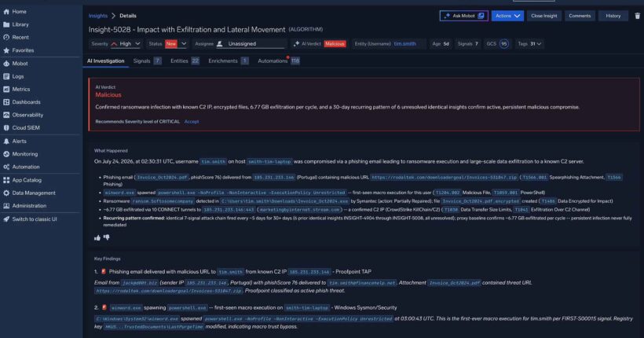Click the Recent clock icon
644x338 pixels.
(6, 38)
